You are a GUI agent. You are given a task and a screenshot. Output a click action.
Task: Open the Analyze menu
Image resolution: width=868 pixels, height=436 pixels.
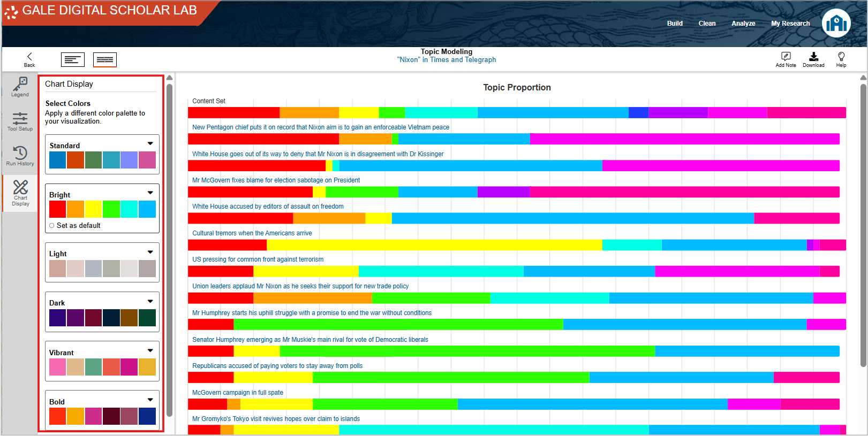(x=743, y=24)
